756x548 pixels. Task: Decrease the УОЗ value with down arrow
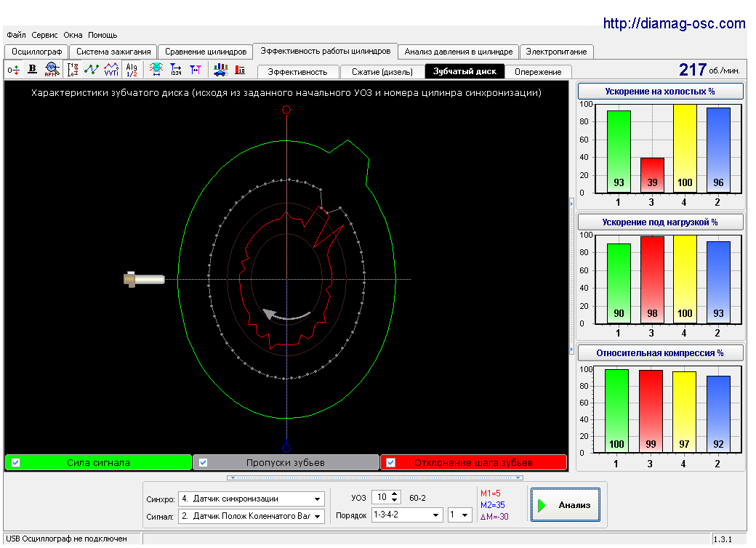tap(395, 500)
